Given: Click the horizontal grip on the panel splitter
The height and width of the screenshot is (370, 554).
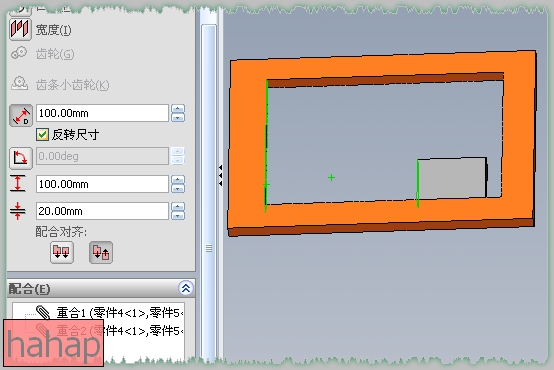Looking at the screenshot, I should pyautogui.click(x=209, y=248).
